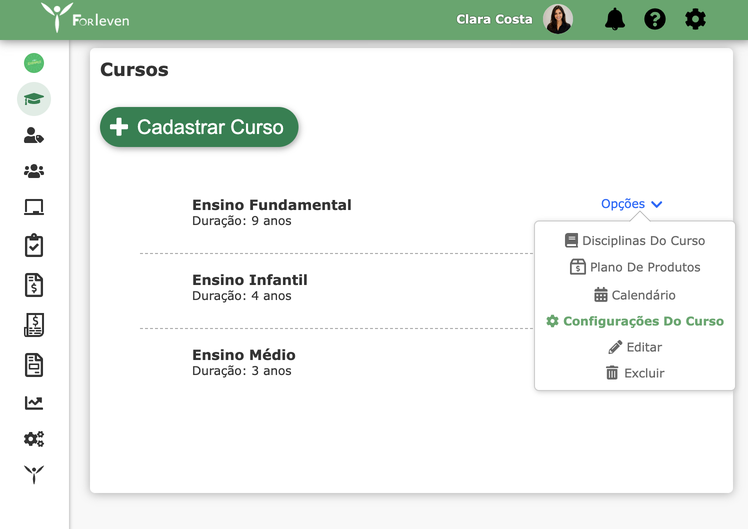This screenshot has width=748, height=529.
Task: Click the Ensino Médio course title
Action: (244, 355)
